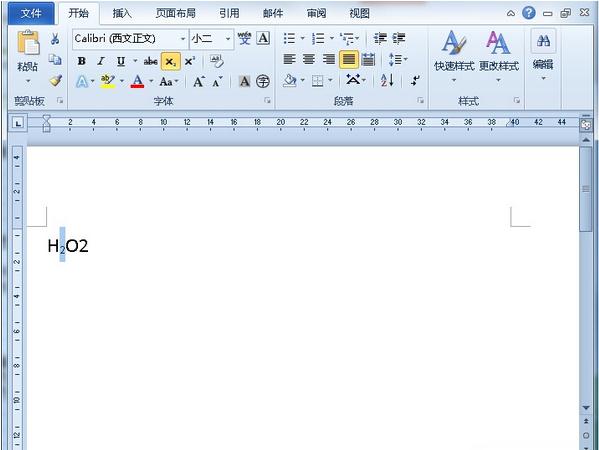Open the 页面布局 tab

click(x=175, y=13)
